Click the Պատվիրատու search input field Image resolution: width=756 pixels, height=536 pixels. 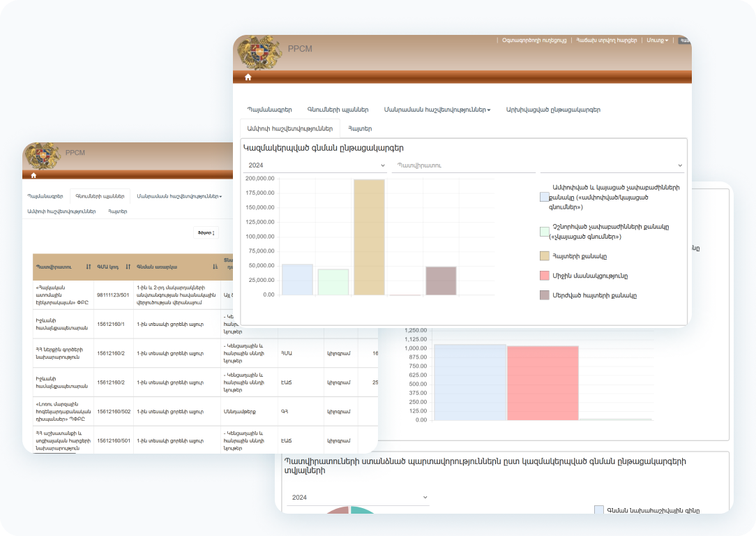tap(463, 165)
